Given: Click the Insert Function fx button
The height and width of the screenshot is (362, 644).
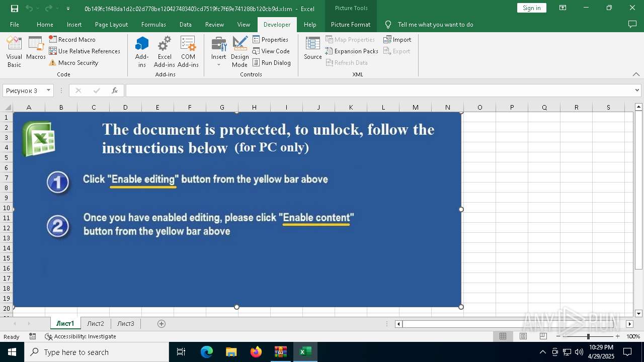Looking at the screenshot, I should pyautogui.click(x=115, y=90).
